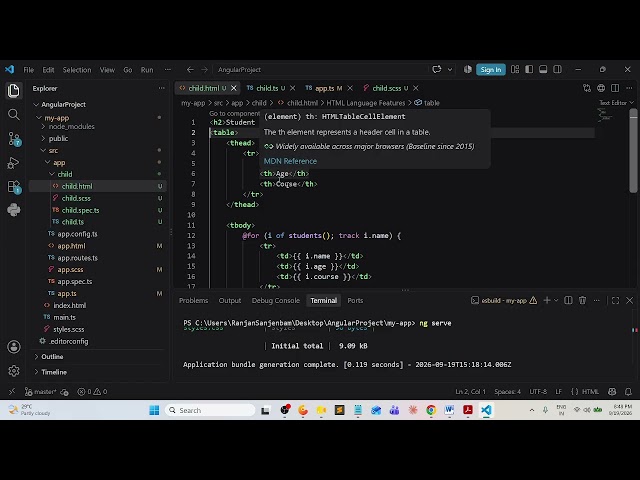Open the Extensions view
This screenshot has height=480, width=640.
coord(14,187)
